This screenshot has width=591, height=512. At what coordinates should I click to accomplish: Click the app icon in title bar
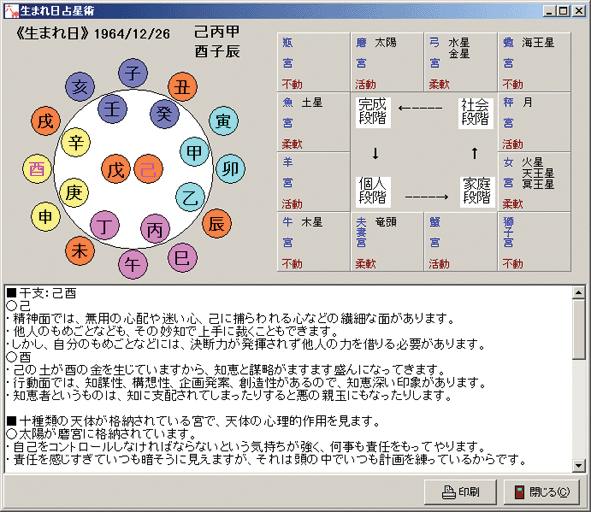click(11, 11)
